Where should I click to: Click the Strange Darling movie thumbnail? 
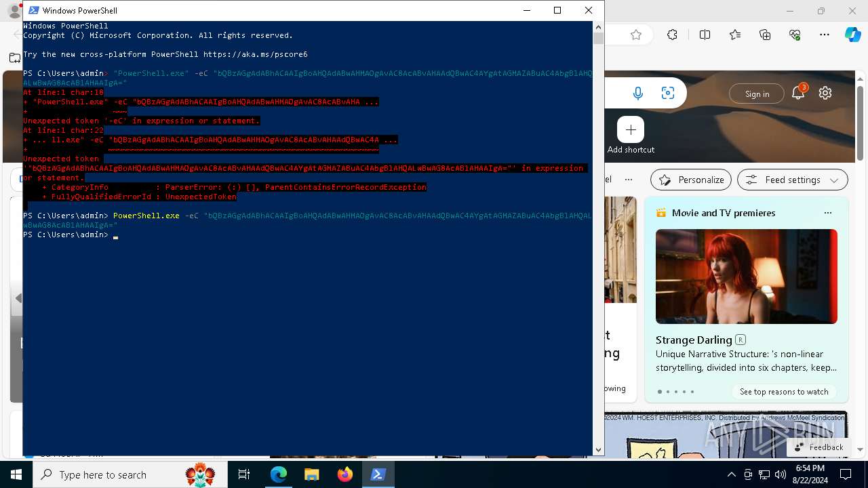point(747,277)
